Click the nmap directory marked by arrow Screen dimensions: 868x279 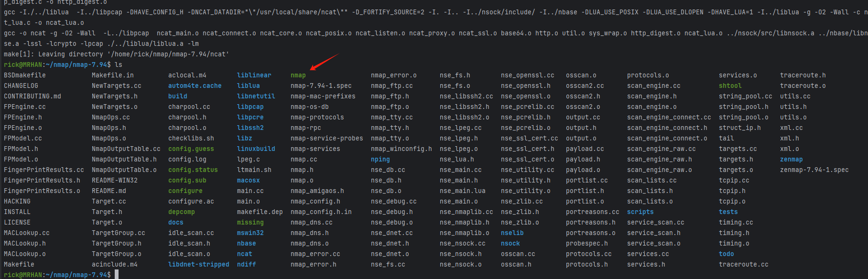click(x=298, y=75)
